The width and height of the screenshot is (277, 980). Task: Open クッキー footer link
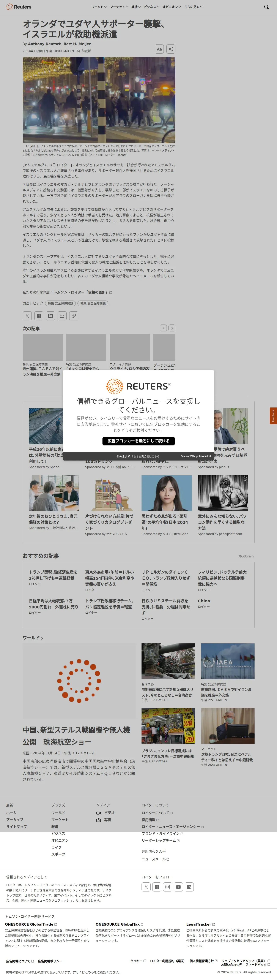(138, 961)
